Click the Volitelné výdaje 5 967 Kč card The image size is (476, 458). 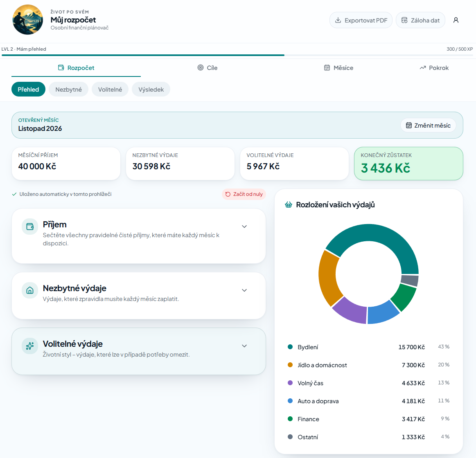tap(294, 164)
